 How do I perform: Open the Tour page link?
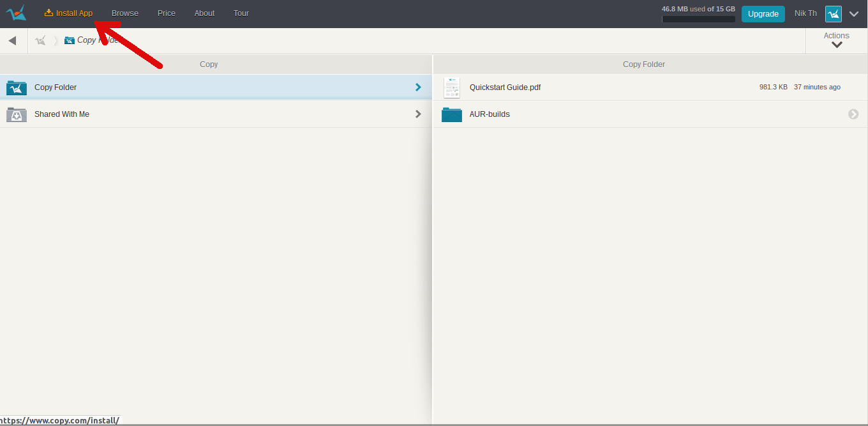click(x=241, y=13)
